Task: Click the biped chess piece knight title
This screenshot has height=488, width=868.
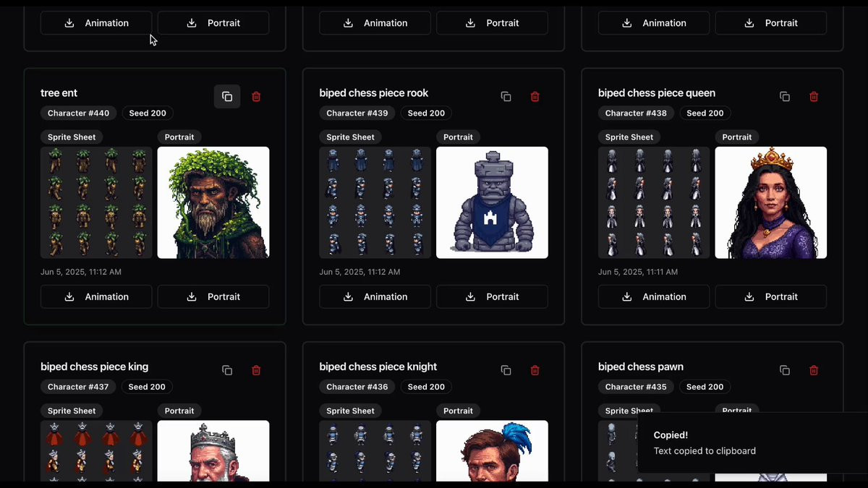Action: [x=378, y=367]
